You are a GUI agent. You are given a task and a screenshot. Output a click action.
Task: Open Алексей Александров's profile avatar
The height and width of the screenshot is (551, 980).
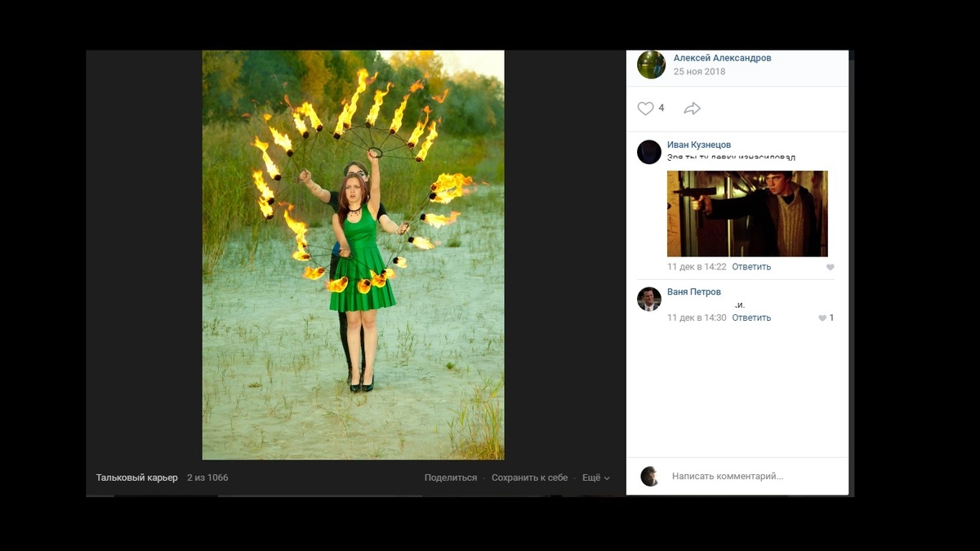point(651,64)
